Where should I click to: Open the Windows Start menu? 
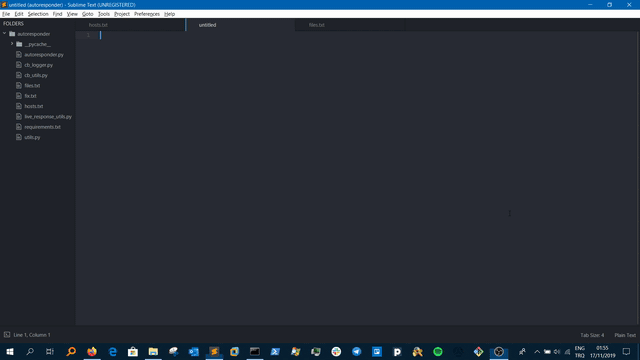(x=10, y=351)
